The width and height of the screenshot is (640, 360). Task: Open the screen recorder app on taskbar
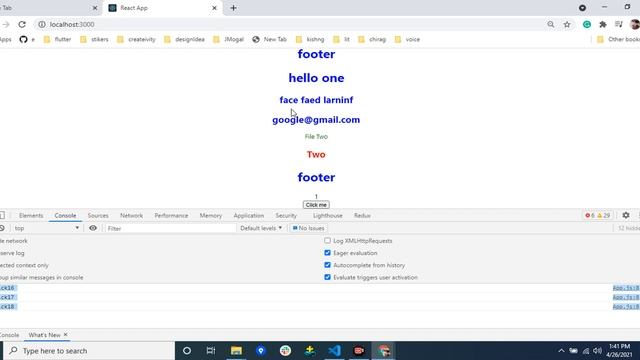pyautogui.click(x=359, y=351)
